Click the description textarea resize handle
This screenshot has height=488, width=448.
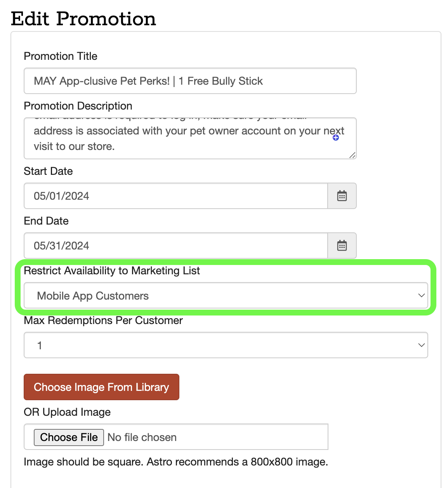(x=352, y=155)
